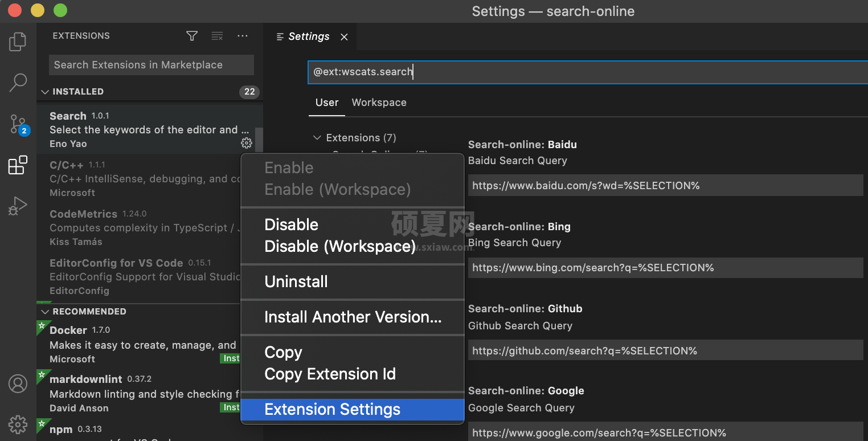Select the CodeMetrics extension entry
The image size is (868, 441).
pyautogui.click(x=138, y=227)
